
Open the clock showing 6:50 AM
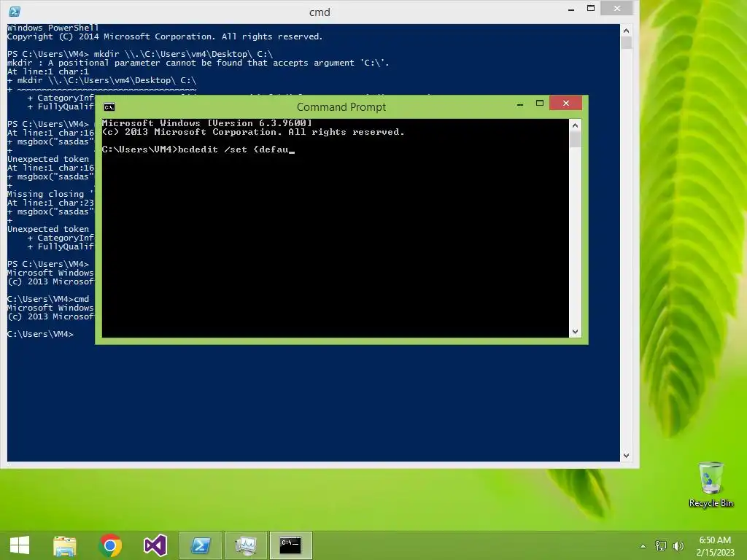click(715, 545)
